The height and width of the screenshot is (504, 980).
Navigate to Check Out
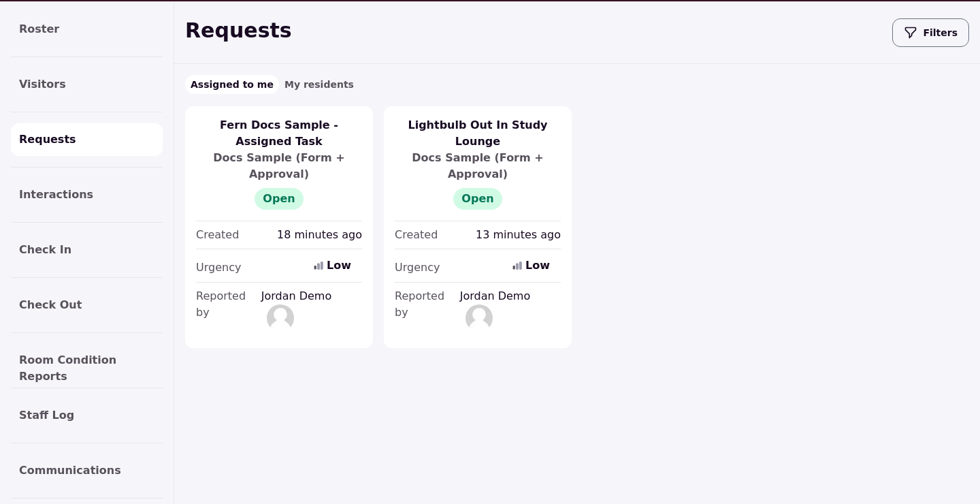[86, 305]
